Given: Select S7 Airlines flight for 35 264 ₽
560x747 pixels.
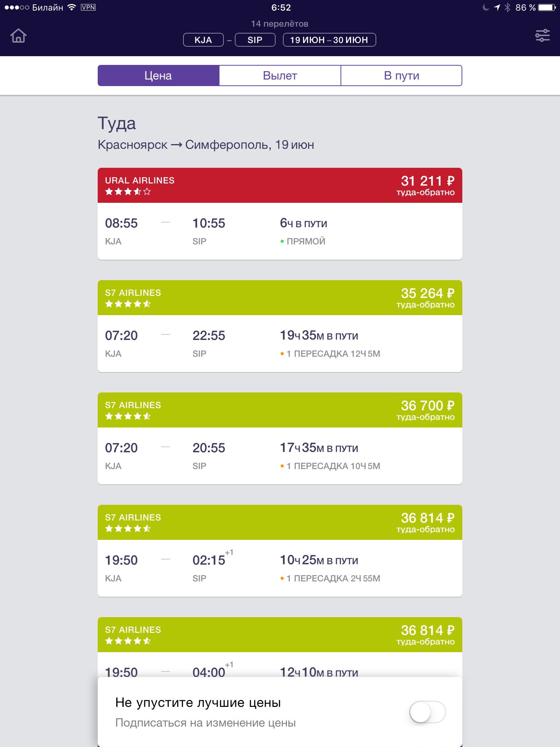Looking at the screenshot, I should pyautogui.click(x=280, y=326).
